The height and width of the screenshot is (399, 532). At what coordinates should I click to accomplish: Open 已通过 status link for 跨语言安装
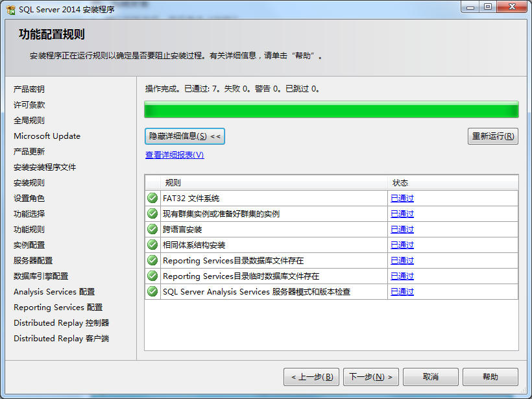[402, 230]
